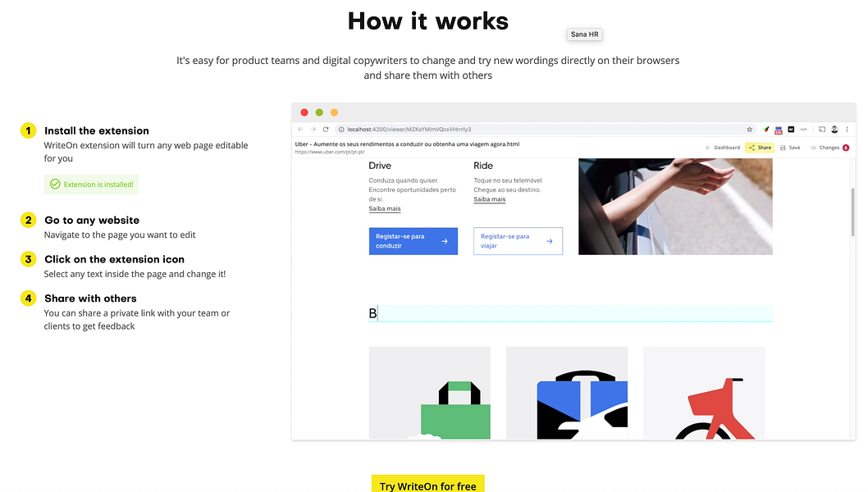Click the green shopping bag illustration
The height and width of the screenshot is (492, 868).
click(430, 393)
